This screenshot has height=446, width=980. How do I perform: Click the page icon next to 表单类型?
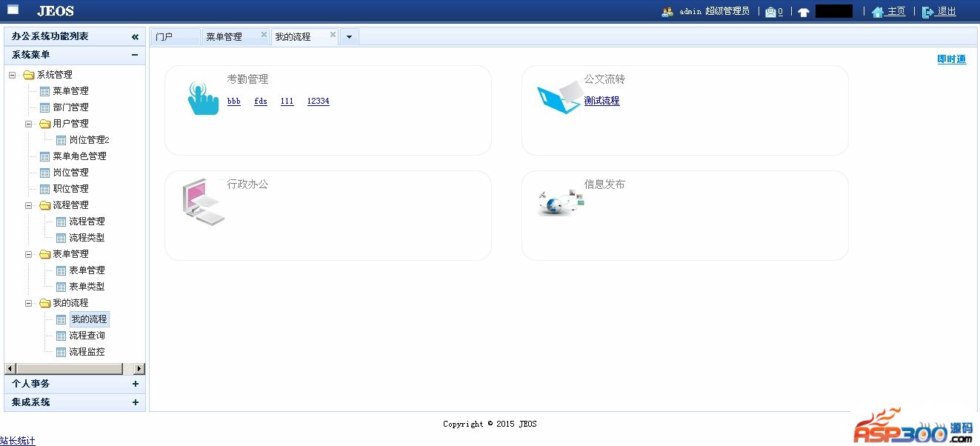61,287
